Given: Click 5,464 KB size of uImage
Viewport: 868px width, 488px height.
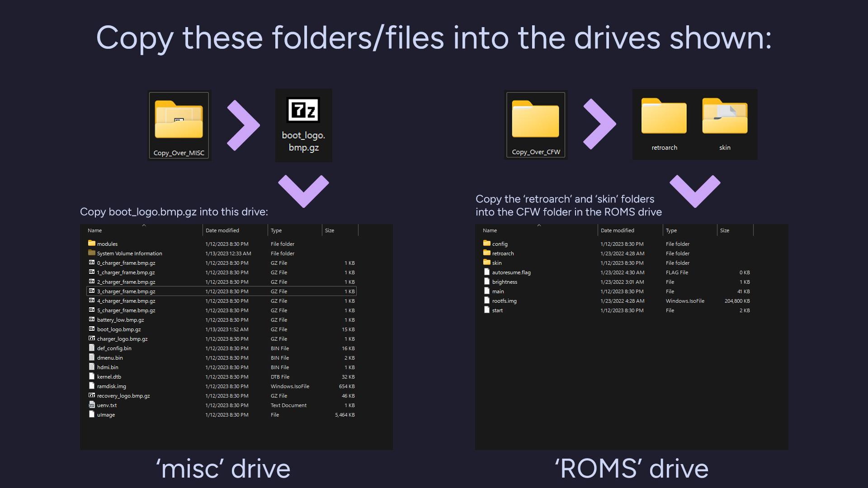Looking at the screenshot, I should [345, 415].
